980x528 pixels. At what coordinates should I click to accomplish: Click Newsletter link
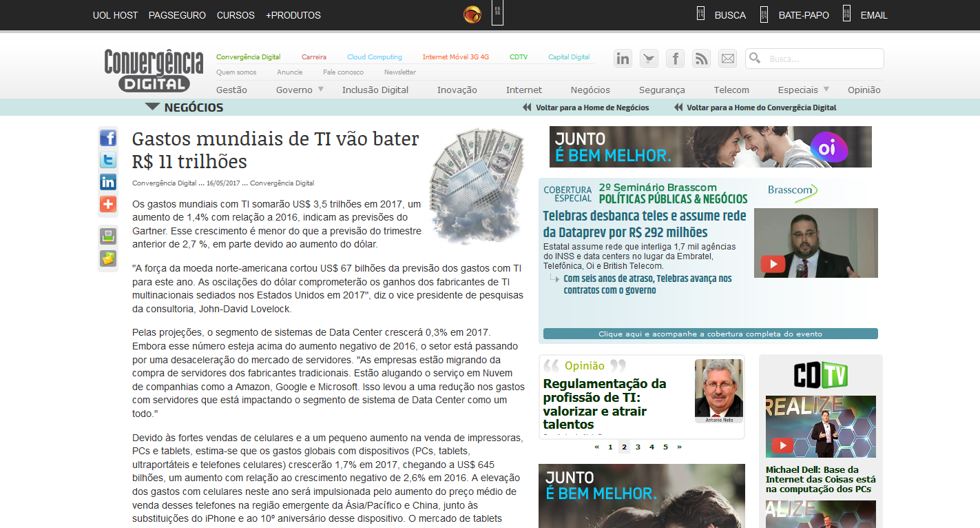point(400,72)
